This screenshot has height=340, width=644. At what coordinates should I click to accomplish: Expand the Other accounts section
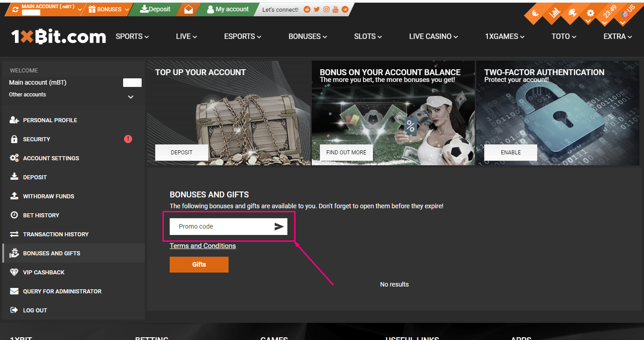click(x=130, y=96)
